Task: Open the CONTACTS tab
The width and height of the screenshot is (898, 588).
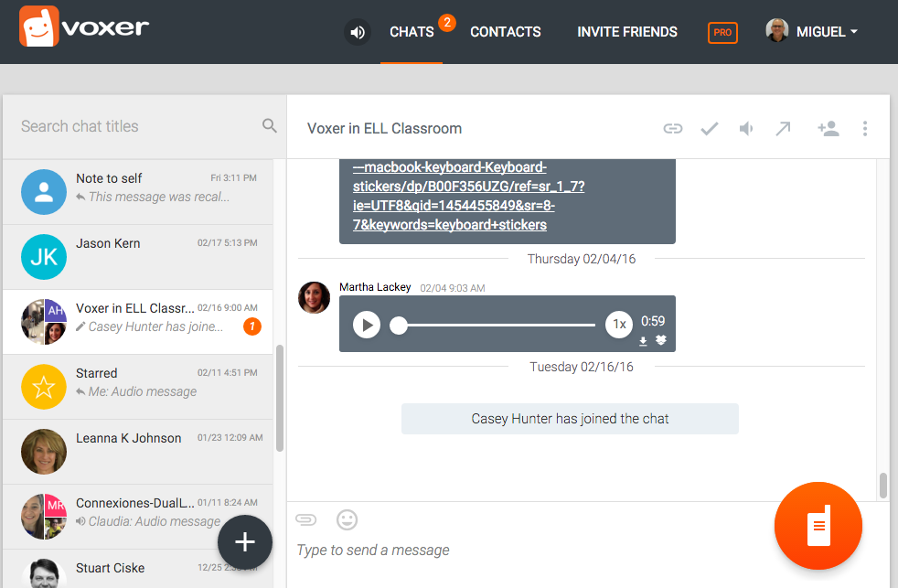Action: [505, 32]
